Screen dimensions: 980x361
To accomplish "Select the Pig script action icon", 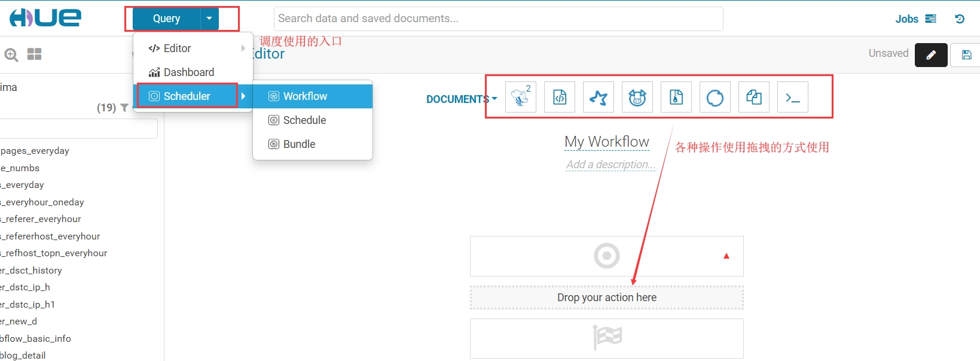I will coord(637,97).
